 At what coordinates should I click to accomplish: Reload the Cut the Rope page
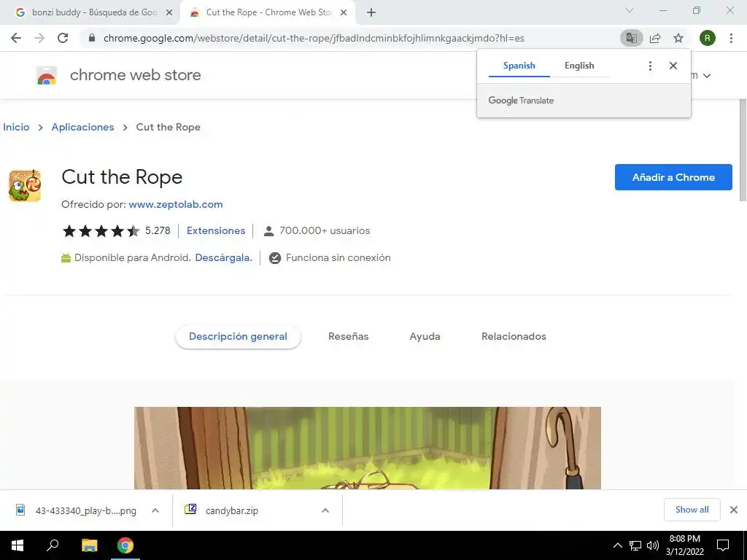[63, 38]
